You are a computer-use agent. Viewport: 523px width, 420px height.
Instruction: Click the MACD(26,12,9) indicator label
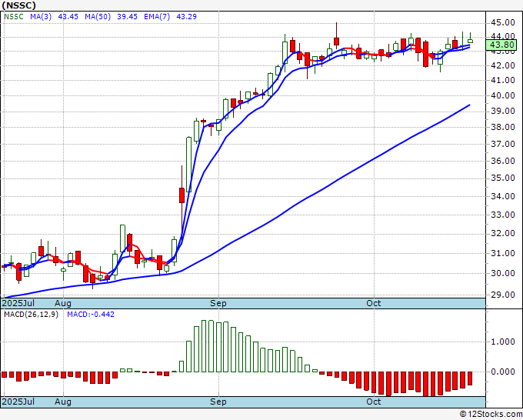tap(31, 315)
